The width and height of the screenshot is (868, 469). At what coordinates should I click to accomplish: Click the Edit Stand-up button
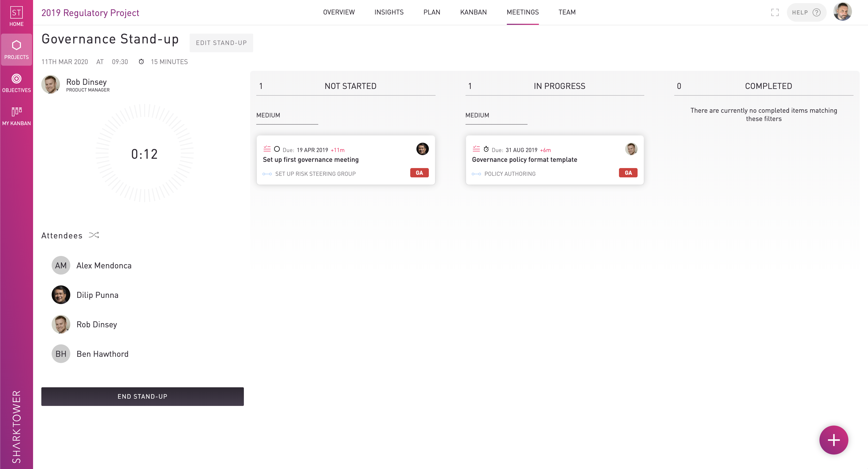point(221,43)
